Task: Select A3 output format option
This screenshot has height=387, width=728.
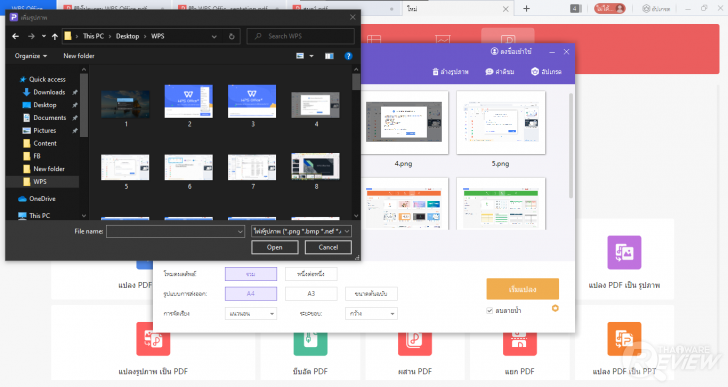Action: [311, 294]
